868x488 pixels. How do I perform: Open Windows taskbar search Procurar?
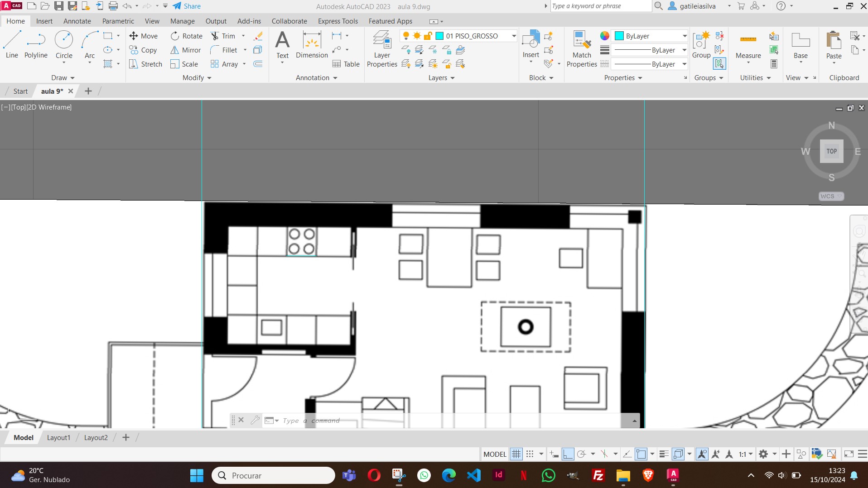(x=273, y=475)
